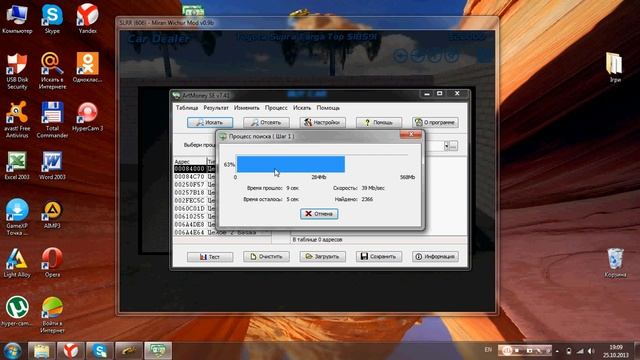Viewport: 640px width, 360px height.
Task: Open Windows Explorer from the taskbar
Action: [x=41, y=351]
